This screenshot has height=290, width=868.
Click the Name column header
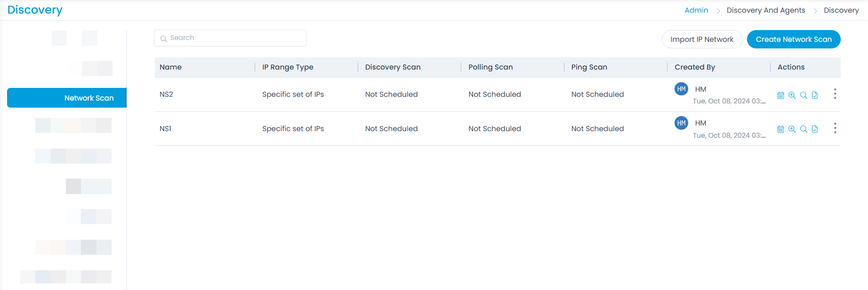pos(170,67)
